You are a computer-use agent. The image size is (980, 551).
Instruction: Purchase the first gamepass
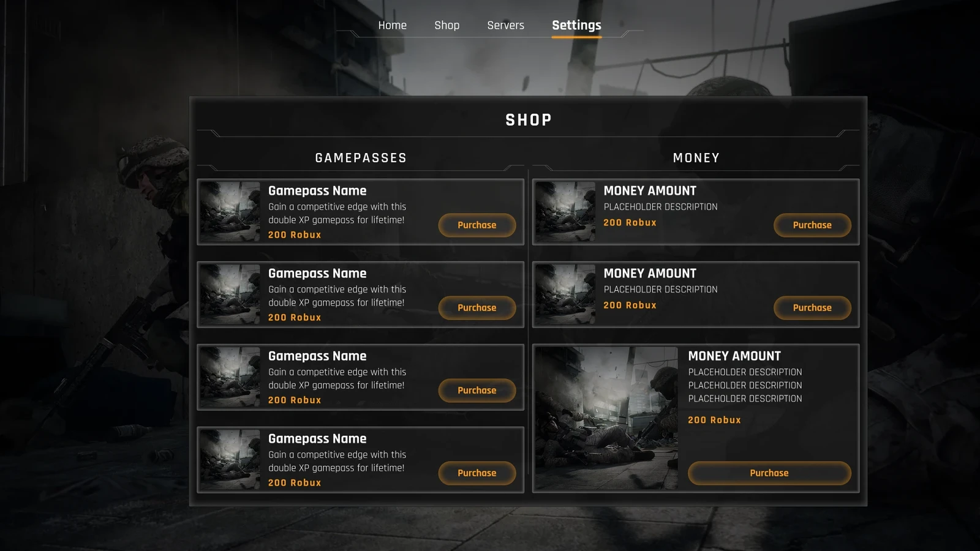point(477,225)
